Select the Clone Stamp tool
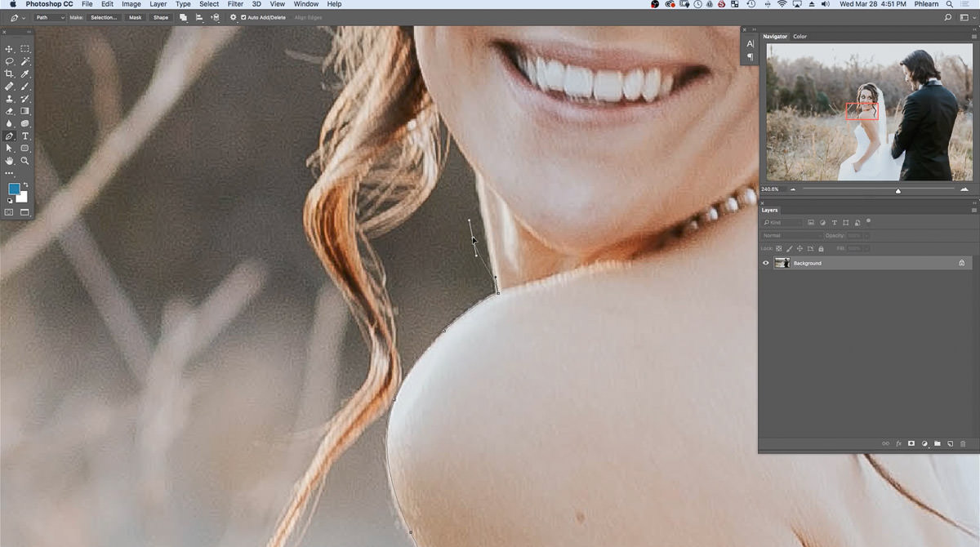This screenshot has height=547, width=980. 9,98
